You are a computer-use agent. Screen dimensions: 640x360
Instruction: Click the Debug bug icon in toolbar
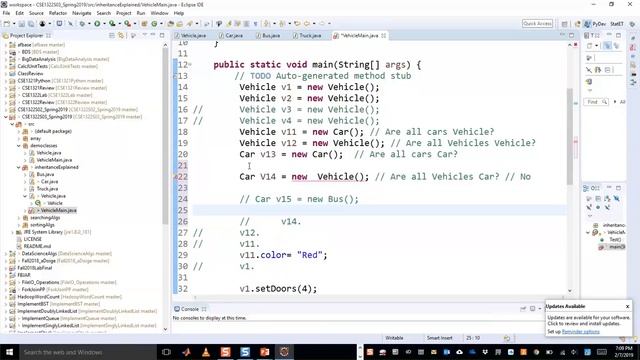pos(82,24)
